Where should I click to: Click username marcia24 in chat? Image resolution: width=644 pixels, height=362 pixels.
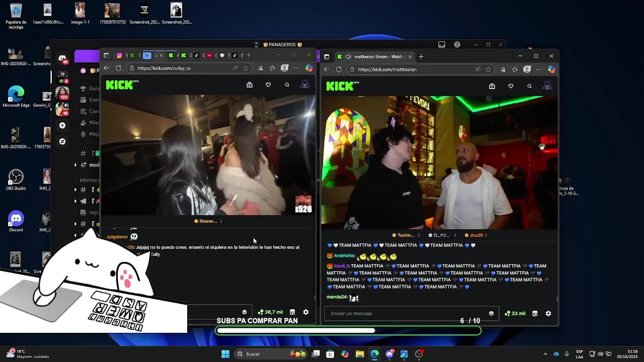pos(337,297)
